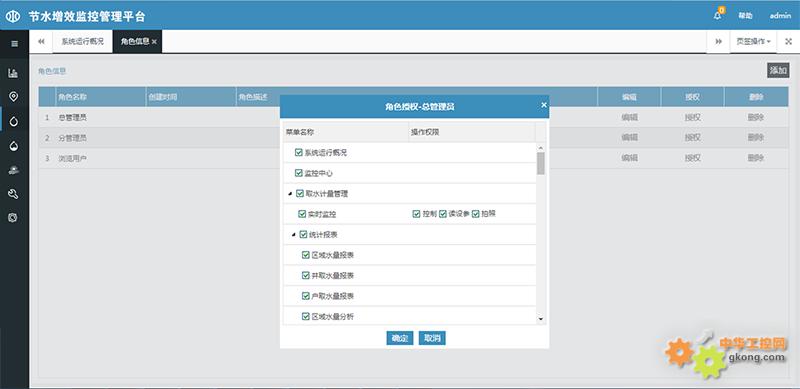Open the notification bell
The height and width of the screenshot is (389, 800).
717,15
